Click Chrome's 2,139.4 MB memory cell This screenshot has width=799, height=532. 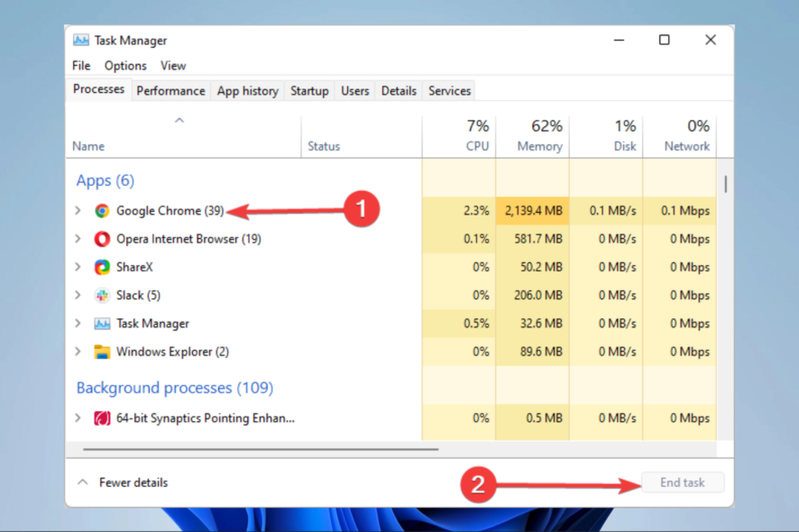tap(532, 210)
